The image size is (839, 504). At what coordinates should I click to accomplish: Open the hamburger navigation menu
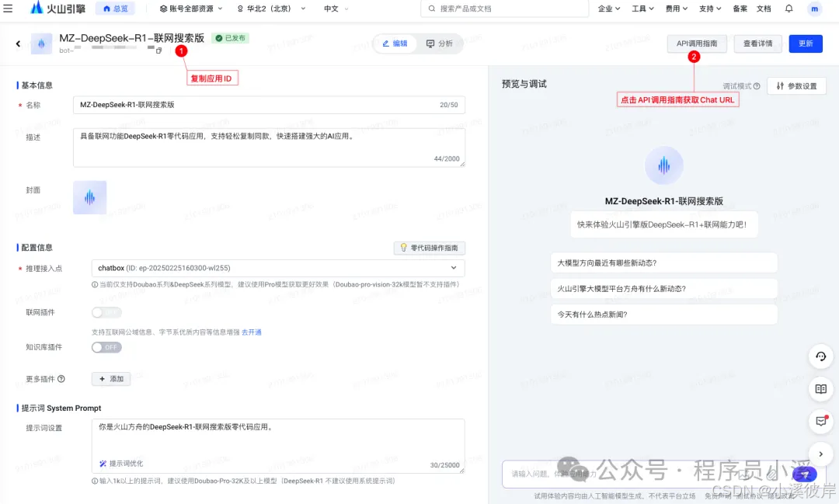click(8, 9)
